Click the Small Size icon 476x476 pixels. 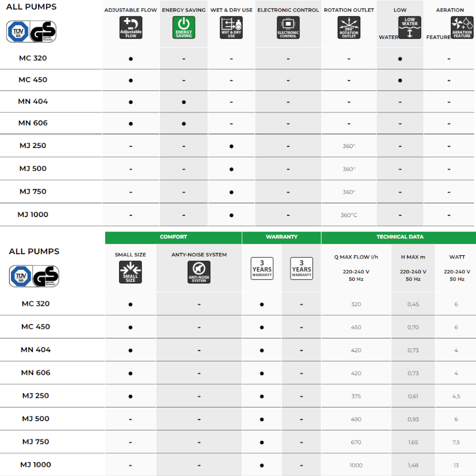coord(130,272)
